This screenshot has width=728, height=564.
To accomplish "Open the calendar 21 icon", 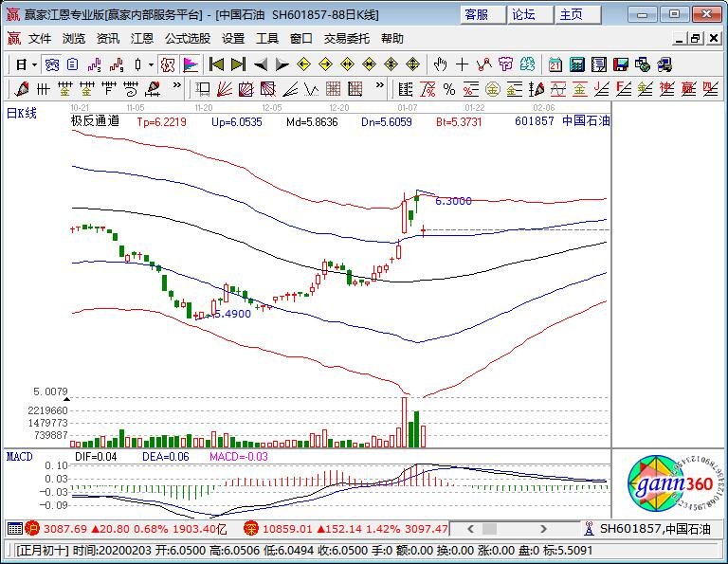I will [555, 64].
